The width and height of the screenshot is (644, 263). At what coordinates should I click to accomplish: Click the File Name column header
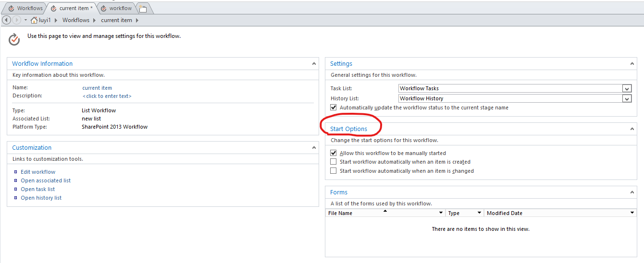pyautogui.click(x=385, y=213)
